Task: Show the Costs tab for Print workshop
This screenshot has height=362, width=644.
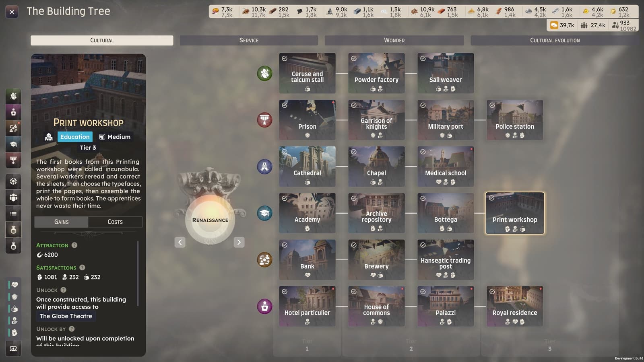Action: (115, 222)
